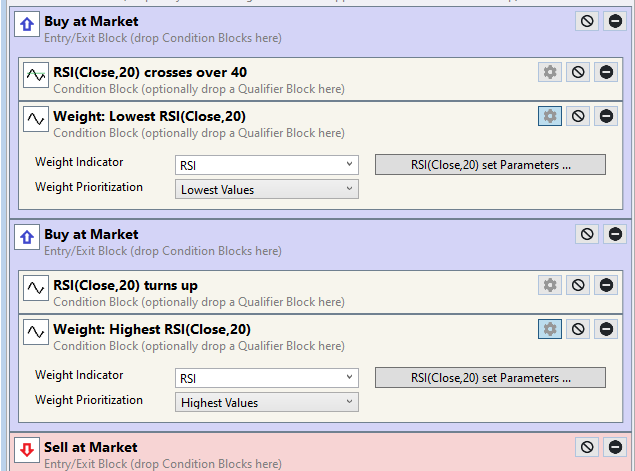This screenshot has height=471, width=635.
Task: Click gear icon on RSI crosses over 40 block
Action: point(549,72)
